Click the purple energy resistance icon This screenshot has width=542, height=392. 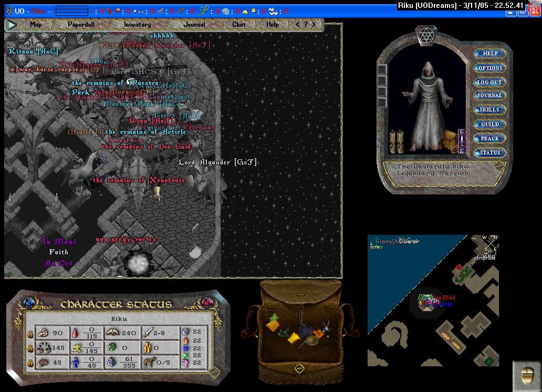point(186,363)
